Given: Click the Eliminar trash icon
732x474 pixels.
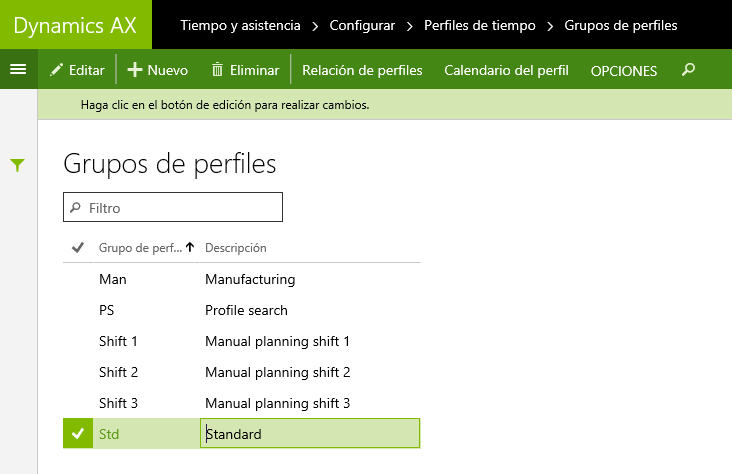Looking at the screenshot, I should pyautogui.click(x=217, y=70).
